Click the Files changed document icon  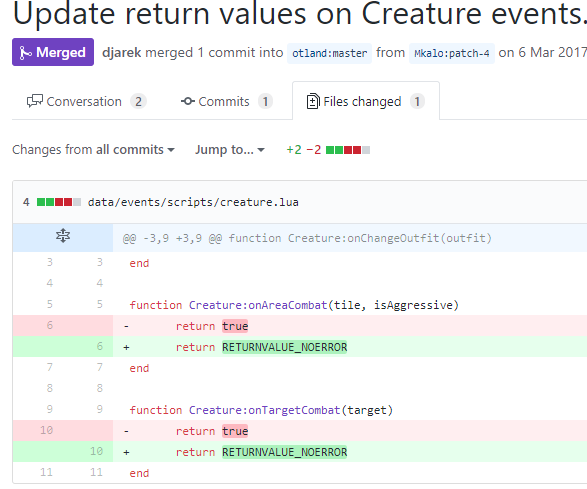313,101
